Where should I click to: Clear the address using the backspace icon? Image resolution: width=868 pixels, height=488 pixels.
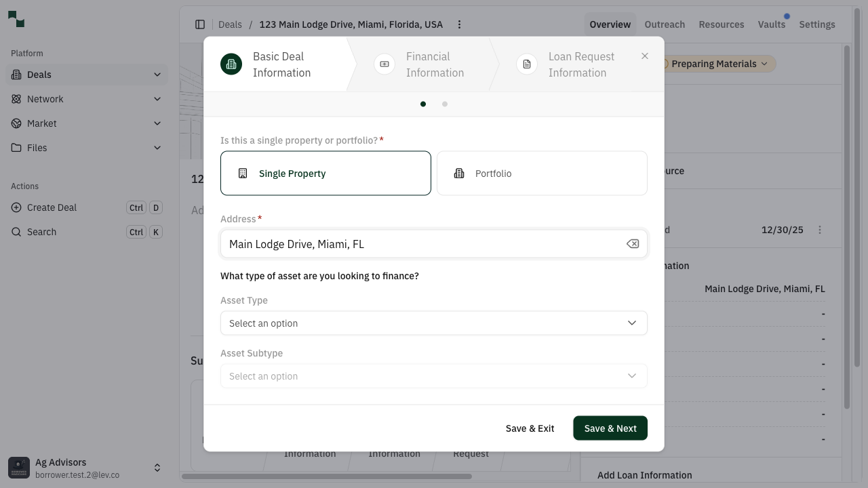tap(632, 243)
